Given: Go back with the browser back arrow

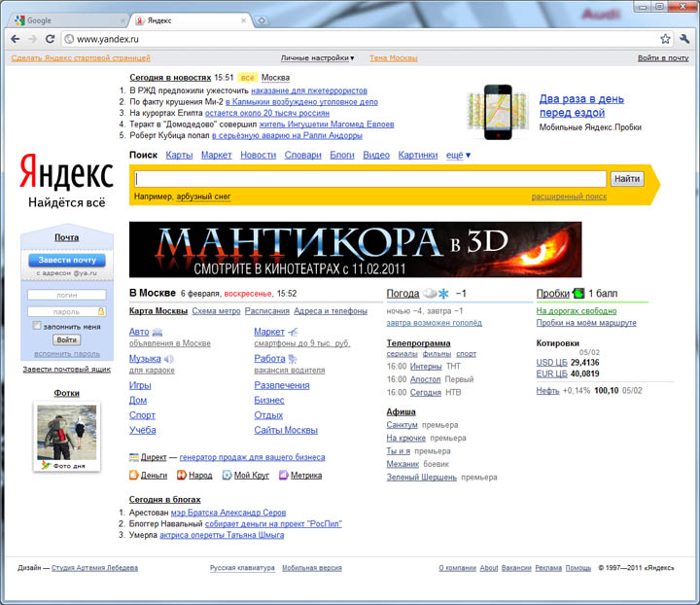Looking at the screenshot, I should pos(16,39).
